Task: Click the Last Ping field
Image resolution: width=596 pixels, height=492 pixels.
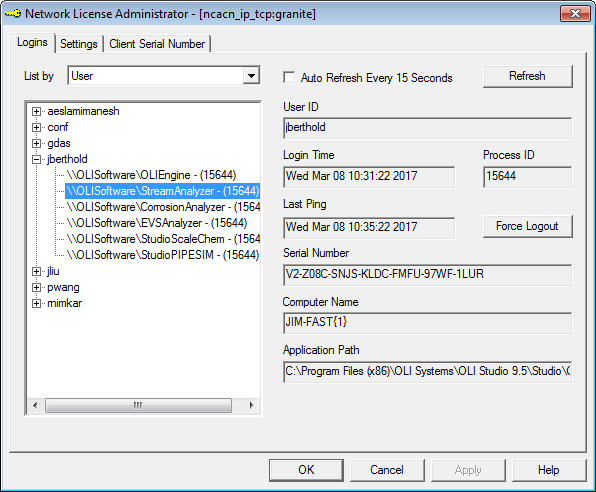Action: click(369, 228)
